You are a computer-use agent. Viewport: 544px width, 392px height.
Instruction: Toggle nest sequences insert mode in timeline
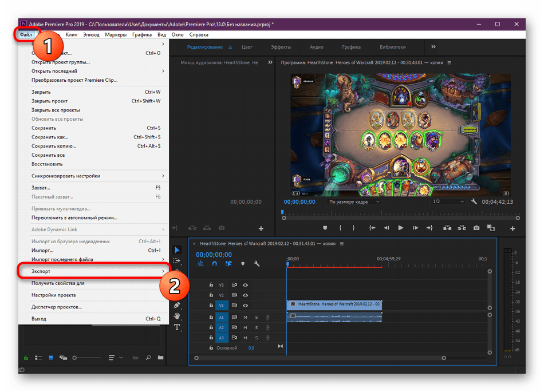pos(200,264)
